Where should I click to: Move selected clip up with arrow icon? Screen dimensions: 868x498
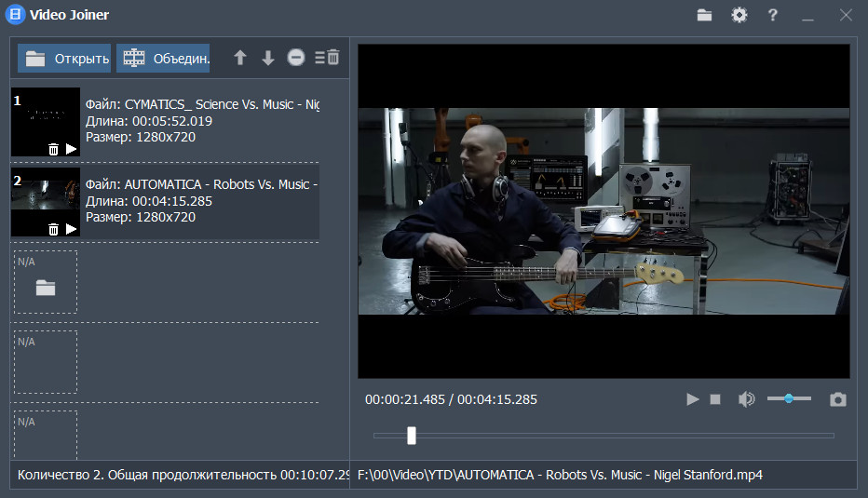(x=239, y=58)
